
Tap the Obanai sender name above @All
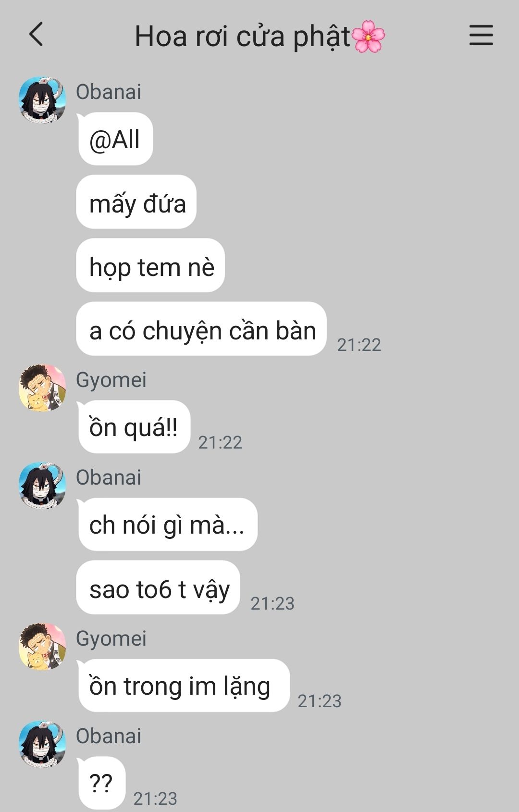tap(109, 92)
